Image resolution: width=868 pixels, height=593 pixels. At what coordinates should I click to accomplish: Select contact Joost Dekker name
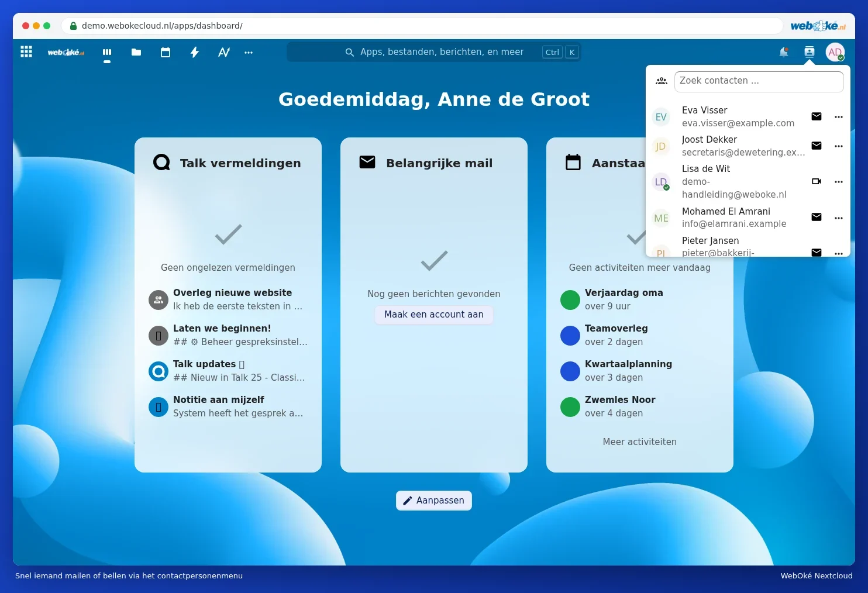709,139
